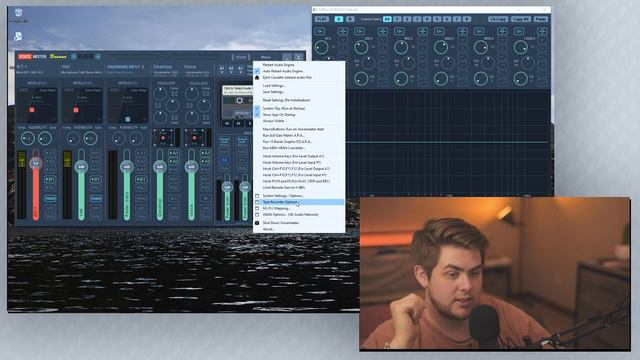640x360 pixels.
Task: Click the Menu button in Voicemeeter header
Action: pyautogui.click(x=265, y=57)
